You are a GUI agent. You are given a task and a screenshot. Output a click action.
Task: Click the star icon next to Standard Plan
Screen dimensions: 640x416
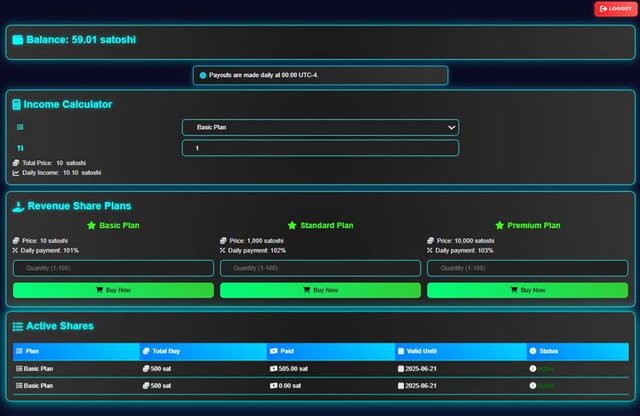point(292,226)
